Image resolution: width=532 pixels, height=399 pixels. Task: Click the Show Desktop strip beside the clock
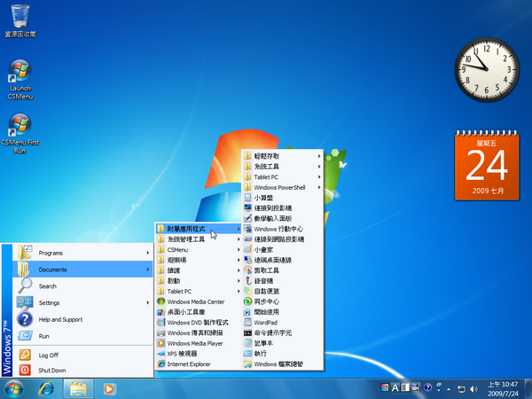(528, 389)
